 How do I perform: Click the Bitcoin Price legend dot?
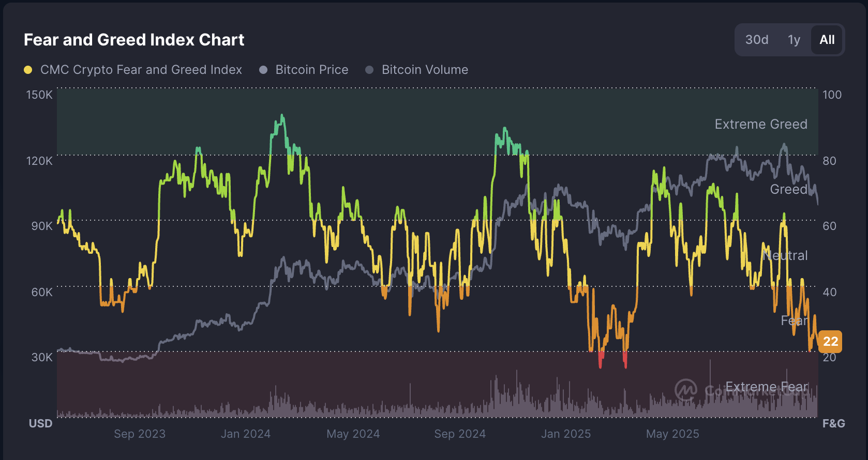[264, 69]
